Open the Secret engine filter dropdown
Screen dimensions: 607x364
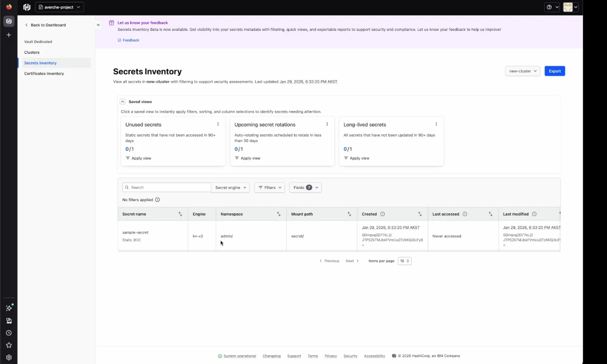[x=230, y=187]
